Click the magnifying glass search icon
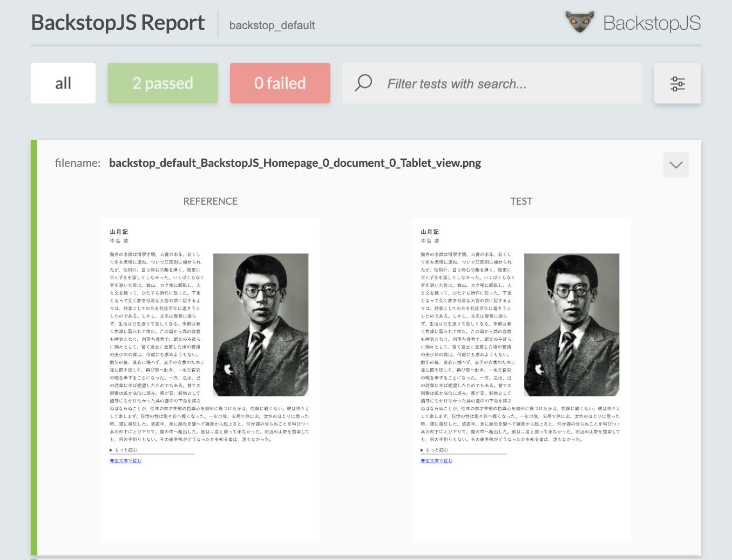Viewport: 732px width, 560px height. 363,83
